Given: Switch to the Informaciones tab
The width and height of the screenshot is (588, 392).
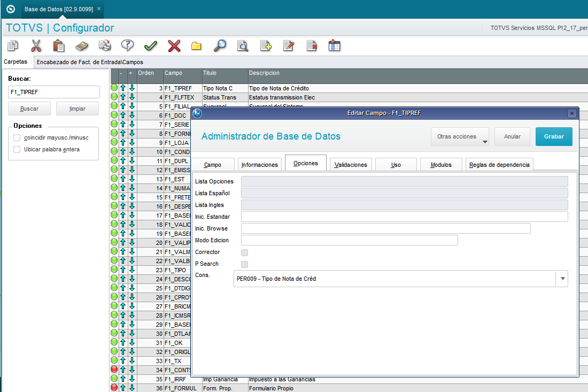Looking at the screenshot, I should click(x=259, y=165).
